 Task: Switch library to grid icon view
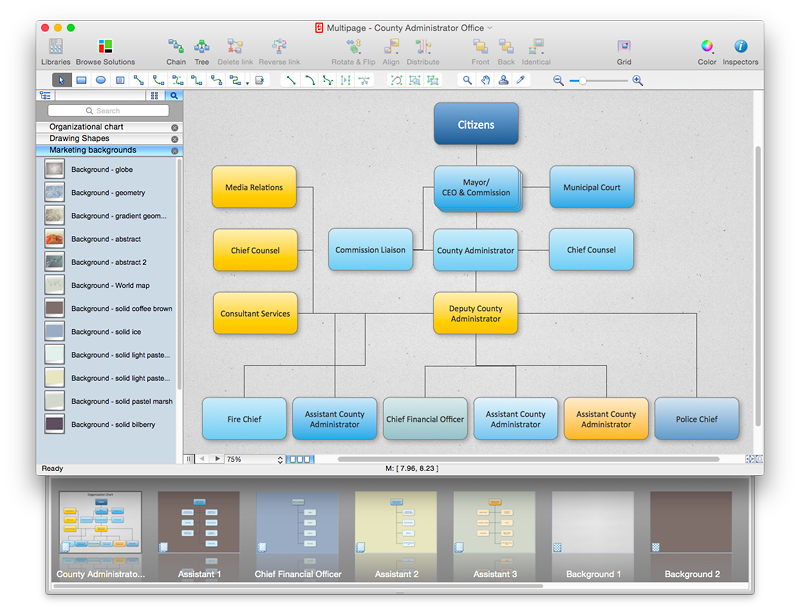[x=155, y=95]
